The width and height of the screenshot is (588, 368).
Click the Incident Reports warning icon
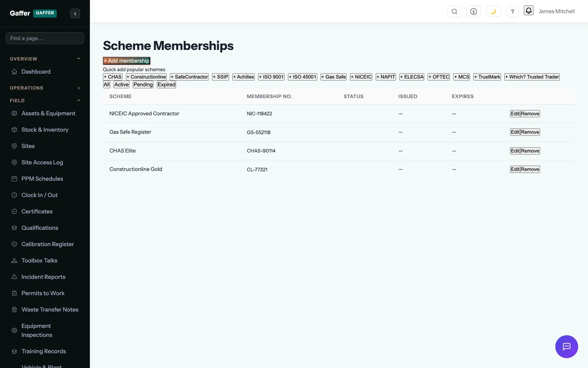[14, 277]
